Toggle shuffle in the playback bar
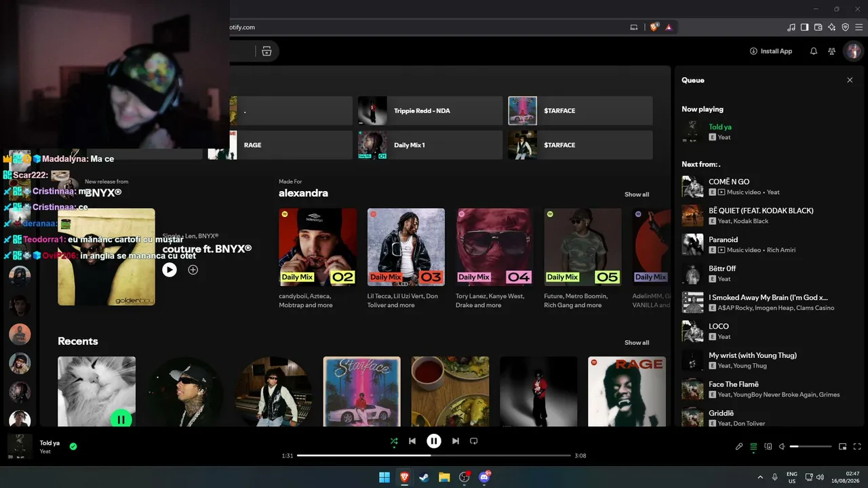This screenshot has height=488, width=868. 394,441
